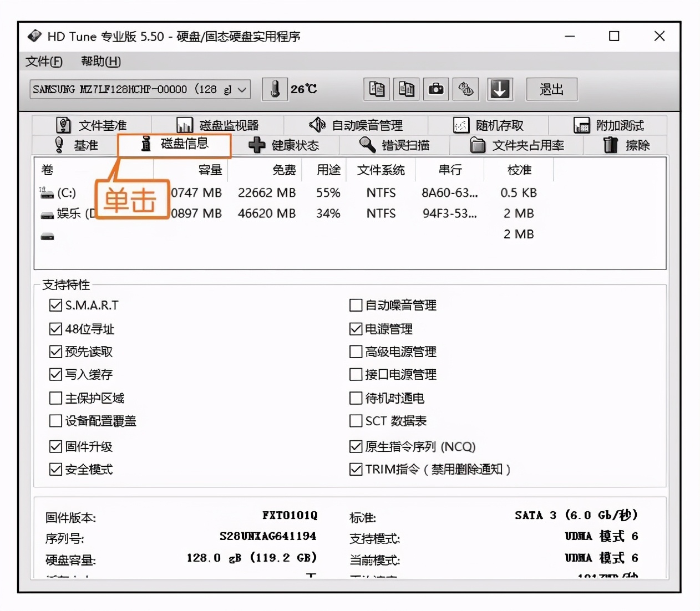This screenshot has width=700, height=611.
Task: Click the 128.0 gB (119.2 GB) capacity value
Action: pyautogui.click(x=252, y=558)
